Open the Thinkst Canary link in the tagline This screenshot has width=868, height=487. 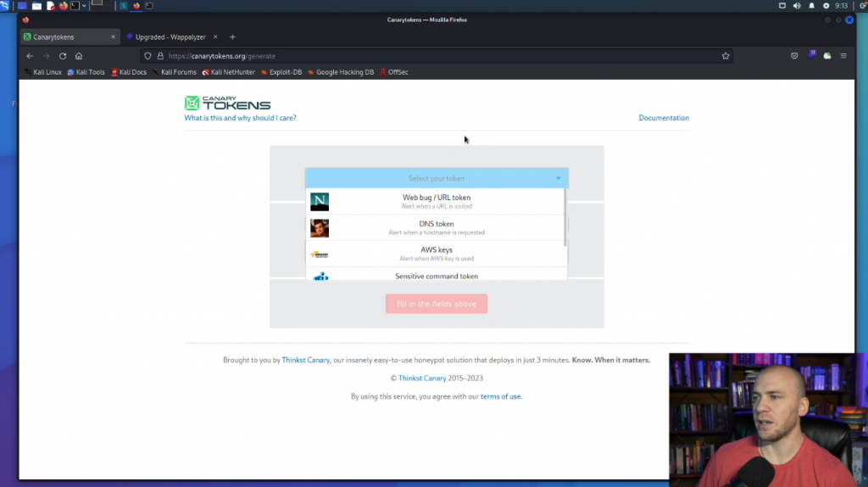point(305,360)
